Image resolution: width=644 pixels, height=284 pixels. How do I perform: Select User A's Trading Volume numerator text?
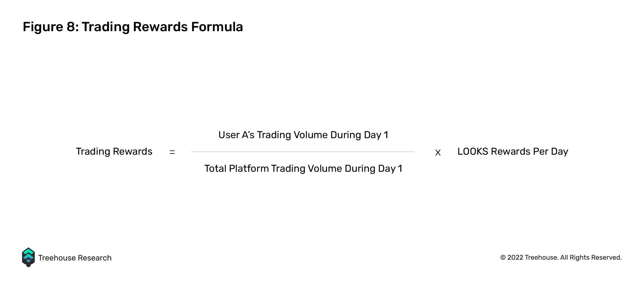pyautogui.click(x=303, y=135)
